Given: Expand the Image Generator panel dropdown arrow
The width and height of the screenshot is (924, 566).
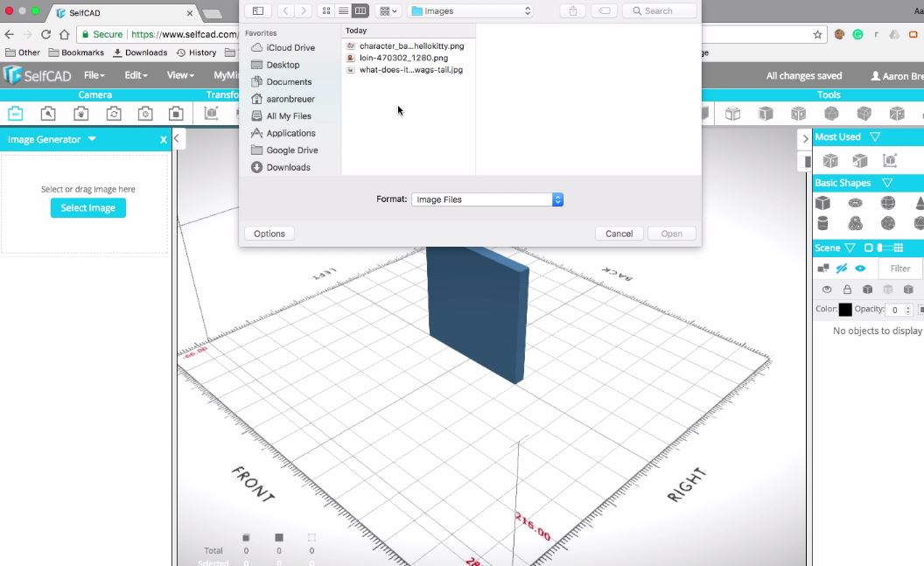Looking at the screenshot, I should (x=92, y=139).
